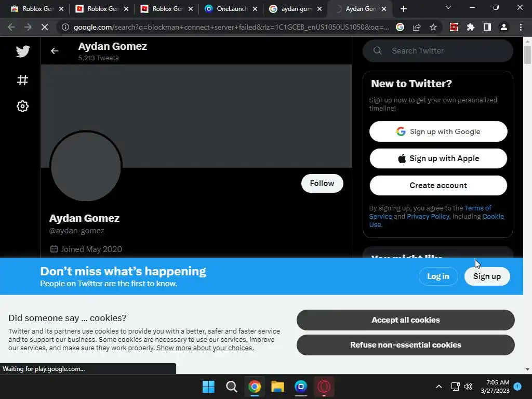532x399 pixels.
Task: Click the Joined May 2020 text
Action: pos(91,249)
